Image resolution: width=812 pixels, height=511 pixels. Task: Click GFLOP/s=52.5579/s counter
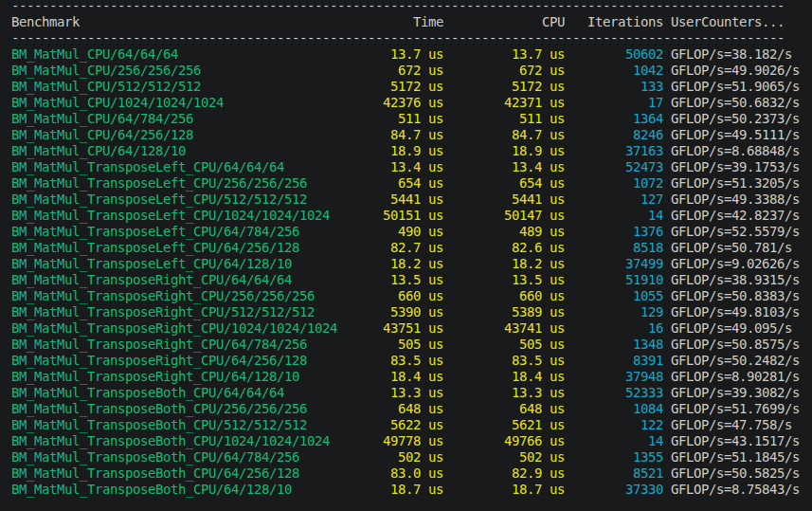pos(735,231)
